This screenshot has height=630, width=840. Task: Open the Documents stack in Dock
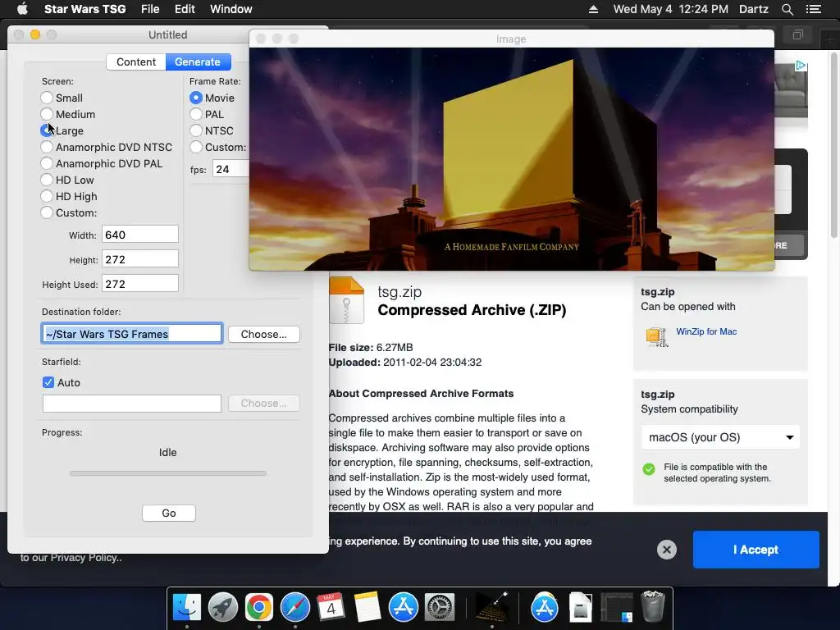click(x=580, y=608)
